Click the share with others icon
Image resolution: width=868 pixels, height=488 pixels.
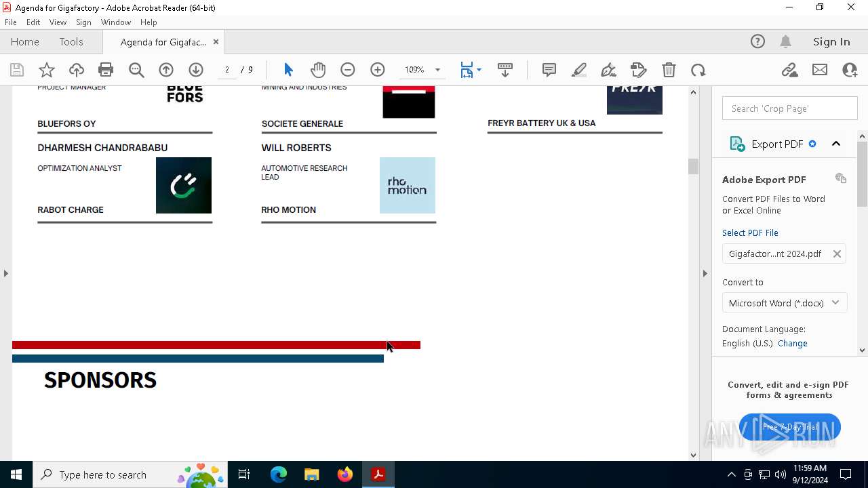click(x=850, y=70)
